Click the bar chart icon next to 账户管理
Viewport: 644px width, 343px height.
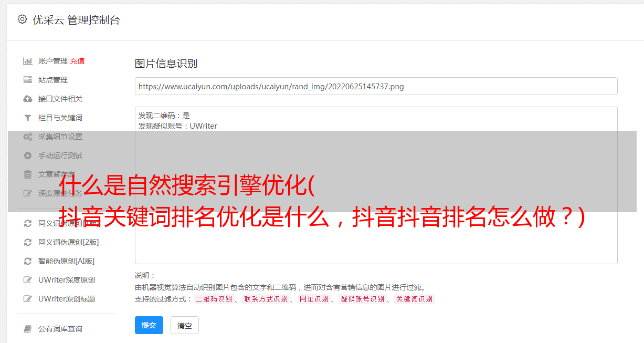point(28,61)
